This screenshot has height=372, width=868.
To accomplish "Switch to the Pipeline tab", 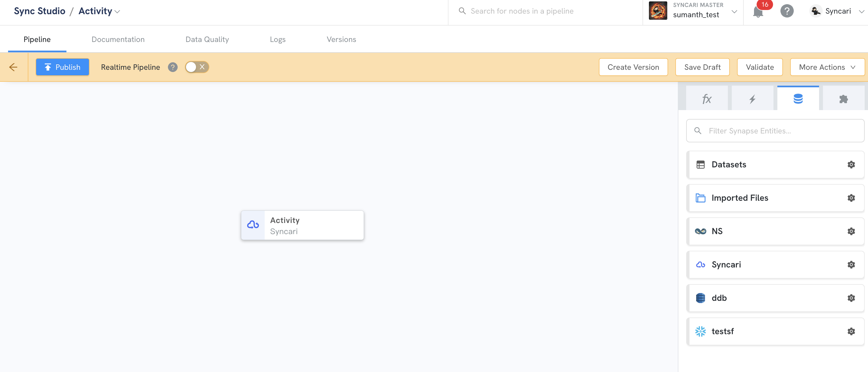I will 37,39.
